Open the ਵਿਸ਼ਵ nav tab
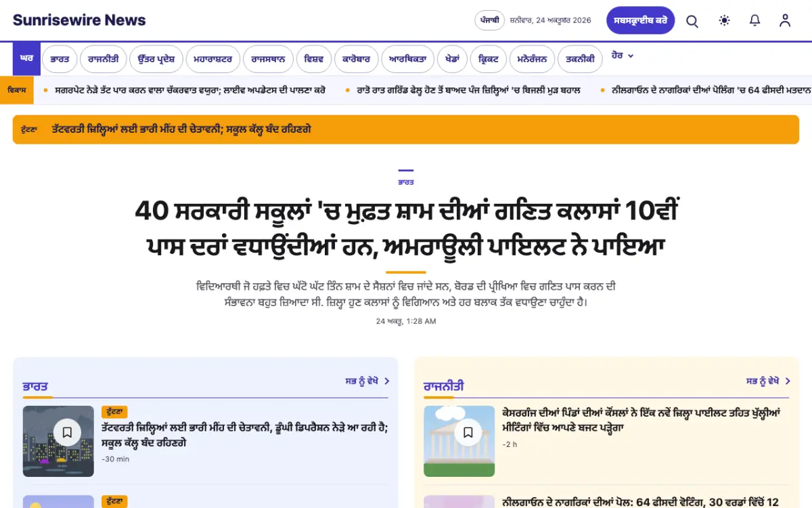This screenshot has width=812, height=508. tap(314, 59)
